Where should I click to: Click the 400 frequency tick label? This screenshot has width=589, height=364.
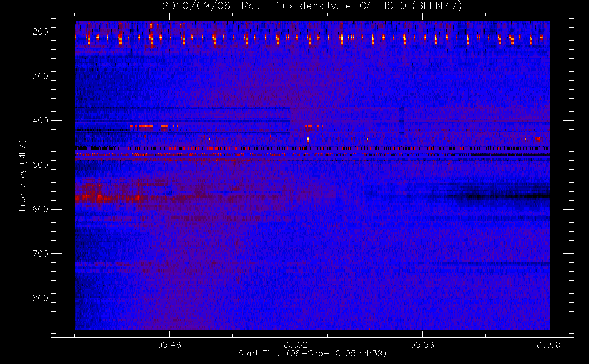click(40, 120)
